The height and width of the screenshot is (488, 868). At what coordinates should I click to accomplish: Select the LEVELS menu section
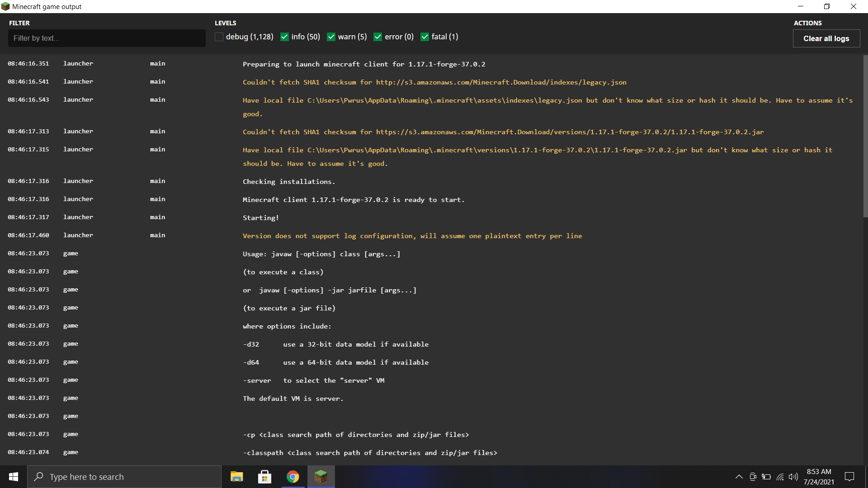pyautogui.click(x=225, y=23)
